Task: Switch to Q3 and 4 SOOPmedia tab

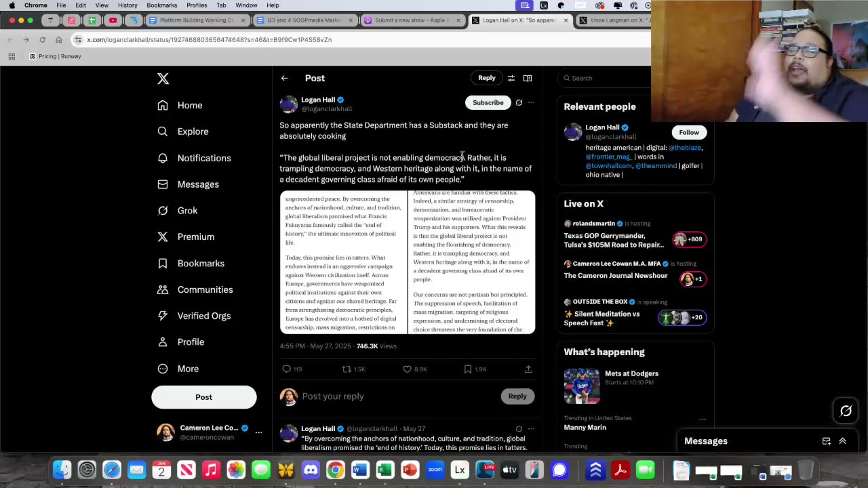Action: (x=302, y=20)
